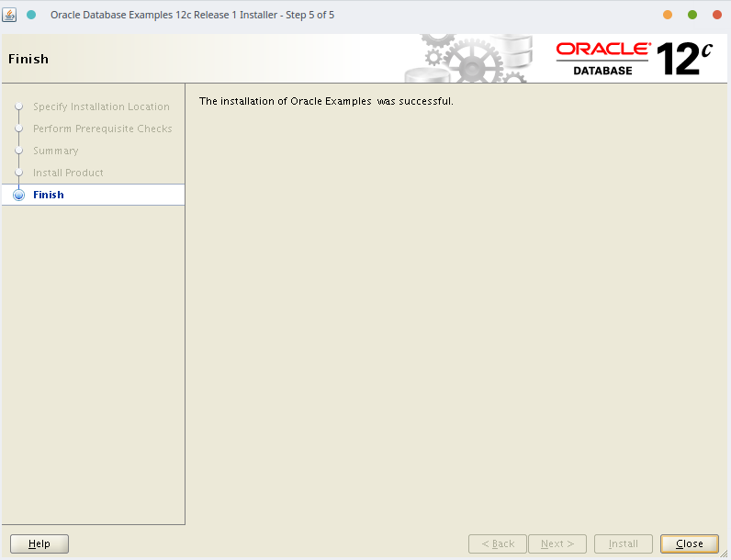Screen dimensions: 731x560
Task: Select the Finish step in sidebar
Action: 94,195
